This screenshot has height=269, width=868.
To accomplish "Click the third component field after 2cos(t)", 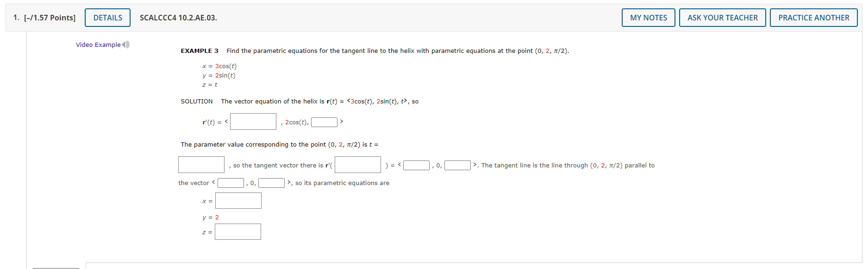I will click(324, 122).
